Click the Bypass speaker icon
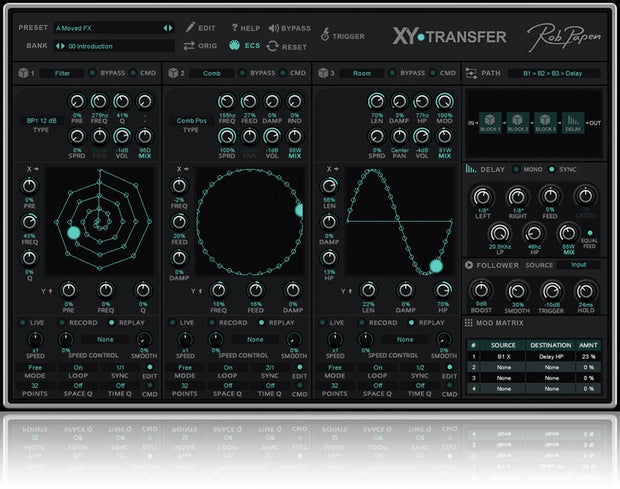The image size is (620, 489). pos(274,28)
